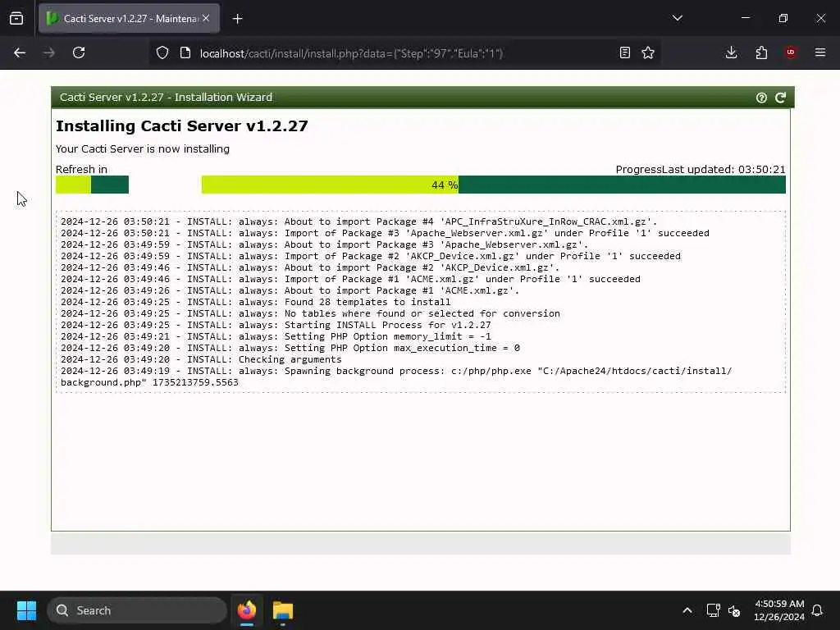Open the tracking protection shield icon
Viewport: 840px width, 630px height.
pos(162,52)
